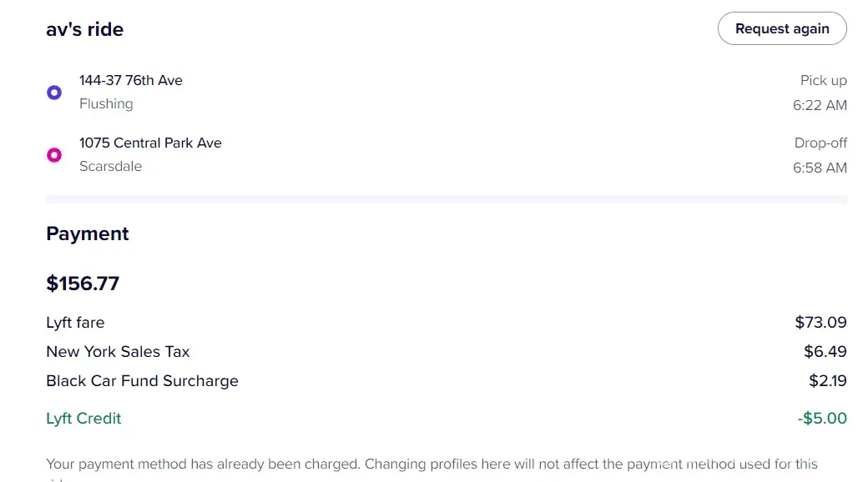The height and width of the screenshot is (482, 868).
Task: Click the Flushing pickup city text
Action: click(106, 104)
